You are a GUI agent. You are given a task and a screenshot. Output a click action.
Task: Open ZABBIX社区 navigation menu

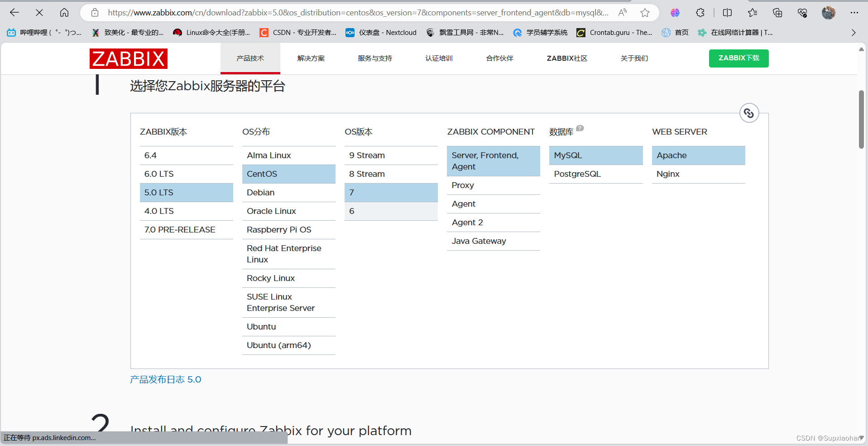click(x=567, y=58)
